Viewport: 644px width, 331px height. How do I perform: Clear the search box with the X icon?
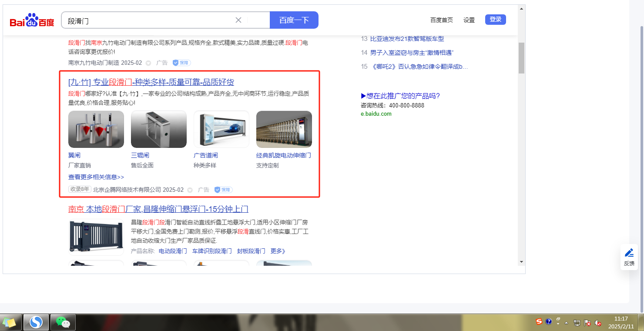pos(238,20)
